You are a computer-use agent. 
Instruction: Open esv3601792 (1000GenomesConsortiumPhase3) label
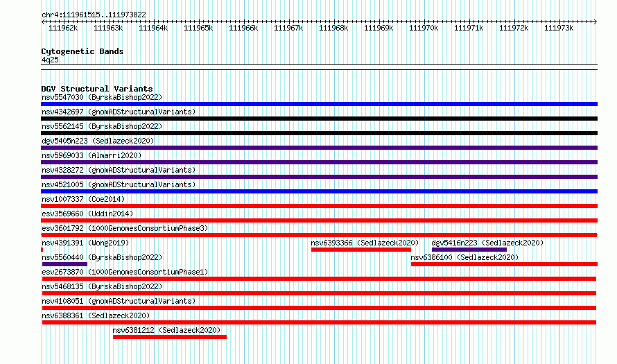pos(125,228)
